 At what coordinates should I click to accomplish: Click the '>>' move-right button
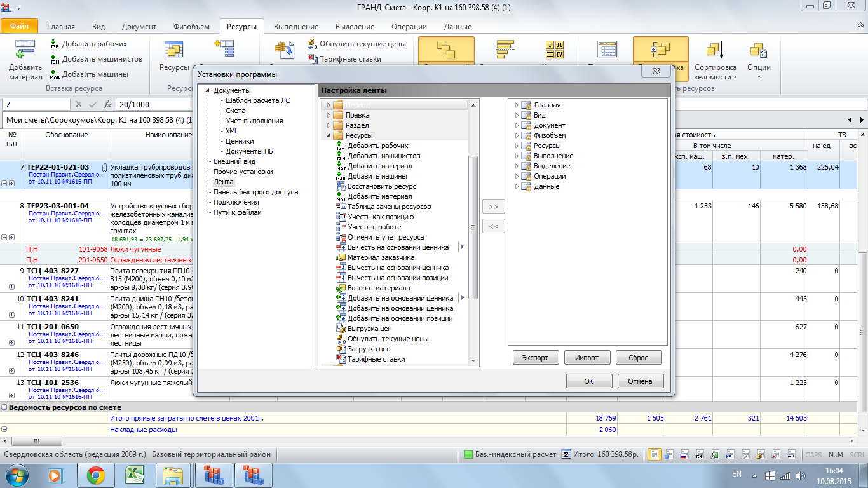(x=493, y=207)
